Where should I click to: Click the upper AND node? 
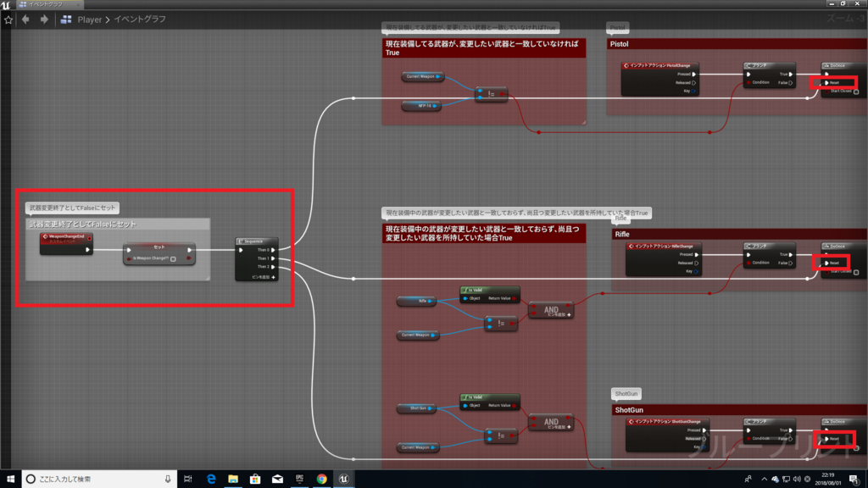click(x=551, y=310)
